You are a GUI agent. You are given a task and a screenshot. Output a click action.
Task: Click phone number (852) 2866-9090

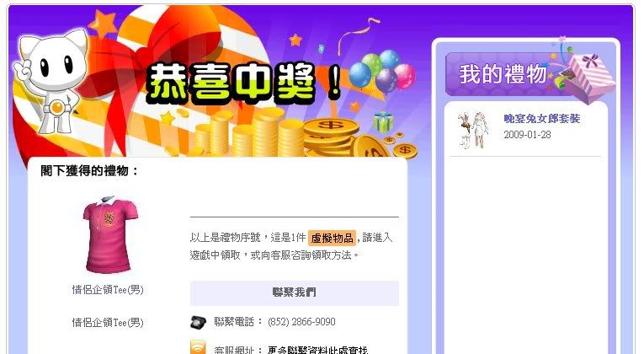pos(301,321)
